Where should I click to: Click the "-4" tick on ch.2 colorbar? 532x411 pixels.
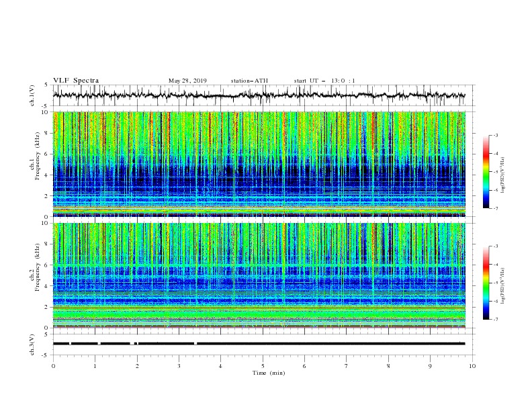pos(496,265)
